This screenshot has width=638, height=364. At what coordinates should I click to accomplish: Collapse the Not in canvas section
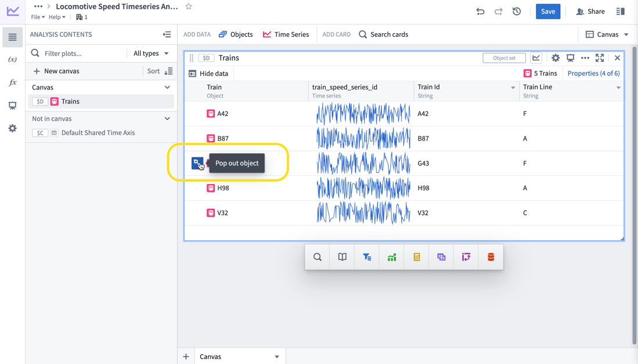click(x=167, y=119)
